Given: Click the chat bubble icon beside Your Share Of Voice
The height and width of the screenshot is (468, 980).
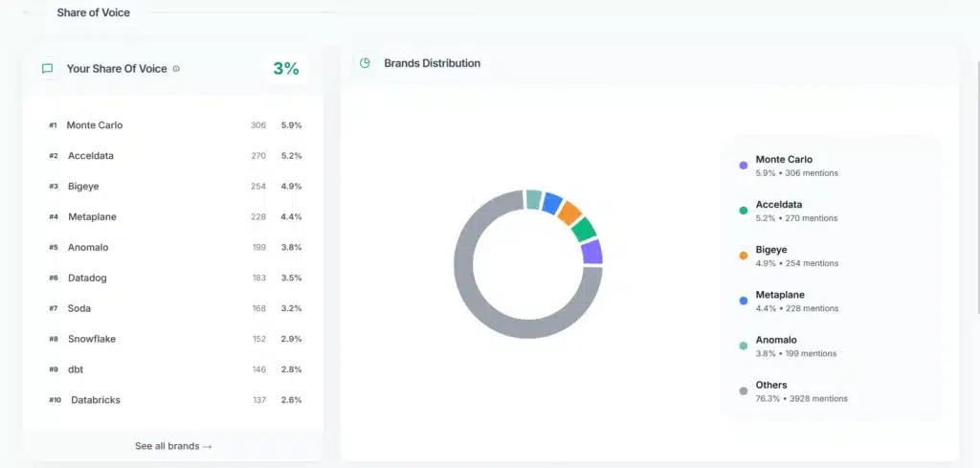Looking at the screenshot, I should (x=47, y=69).
